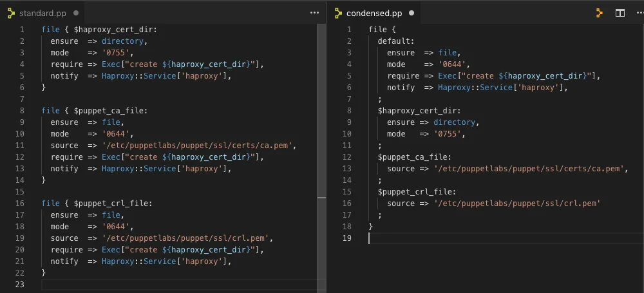
Task: Click '$haproxy_cert_dir:' on line 8 of condensed.pp
Action: pos(419,111)
